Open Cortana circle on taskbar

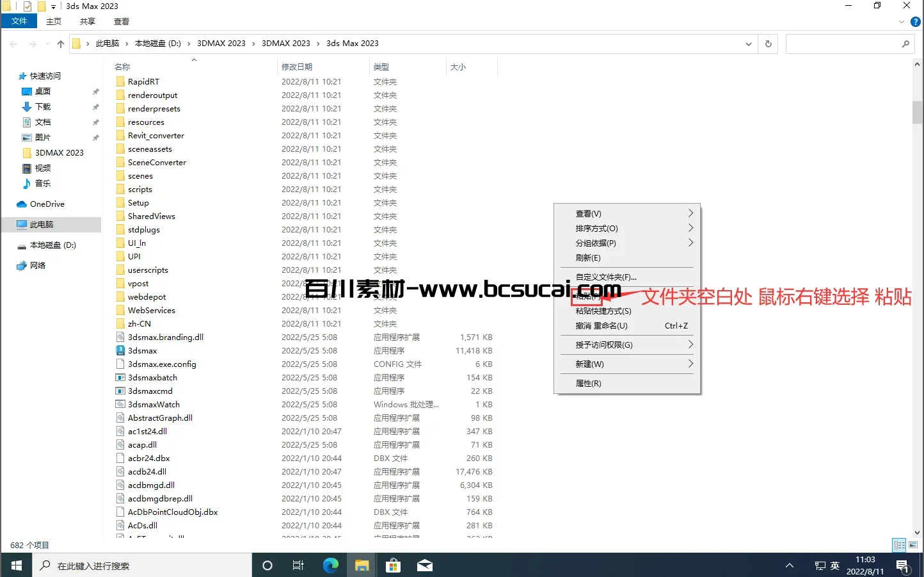tap(267, 565)
